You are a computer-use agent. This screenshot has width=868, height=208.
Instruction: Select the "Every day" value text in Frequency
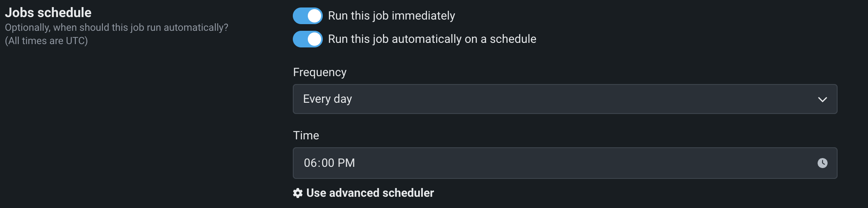(x=327, y=99)
